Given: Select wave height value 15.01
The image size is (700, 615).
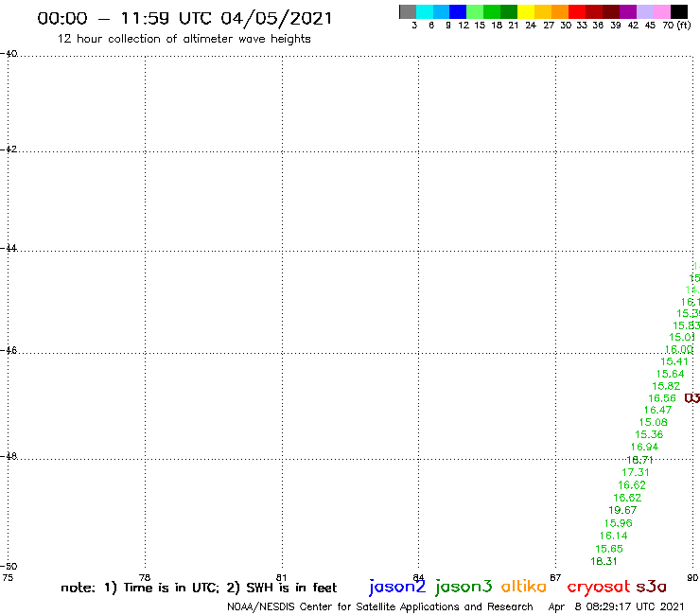Looking at the screenshot, I should 682,337.
